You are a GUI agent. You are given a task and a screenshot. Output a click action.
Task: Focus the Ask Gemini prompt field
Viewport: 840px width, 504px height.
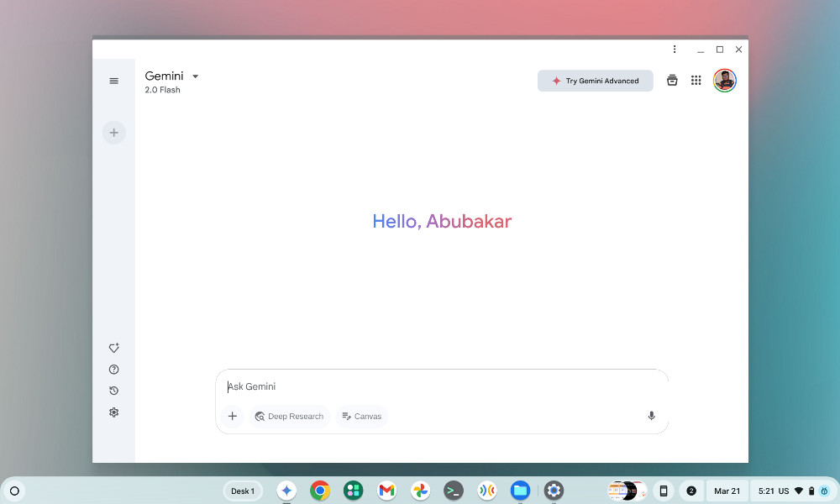tap(442, 386)
